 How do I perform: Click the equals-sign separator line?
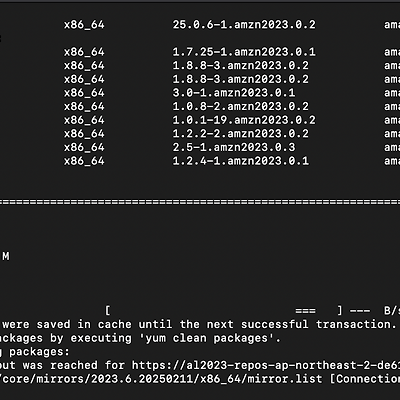coord(200,202)
